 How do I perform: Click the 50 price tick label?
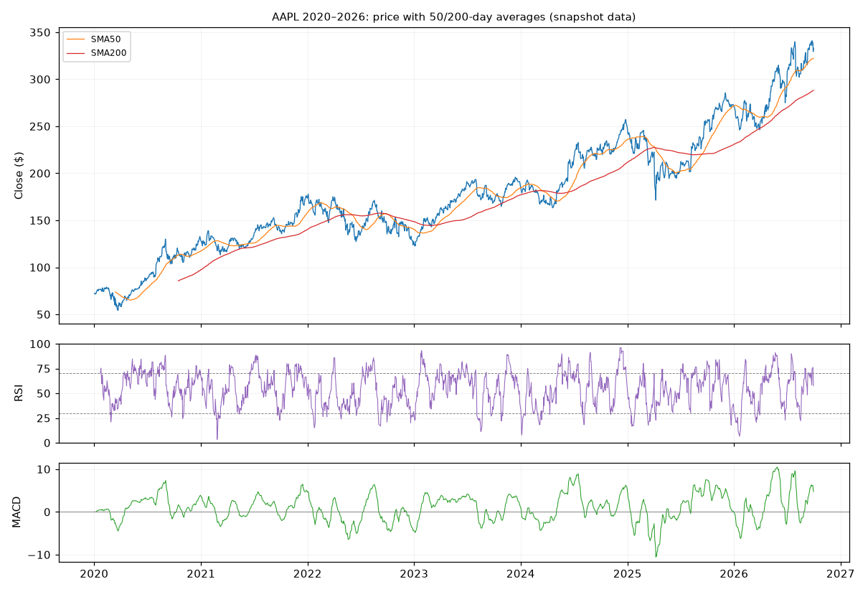coord(44,315)
